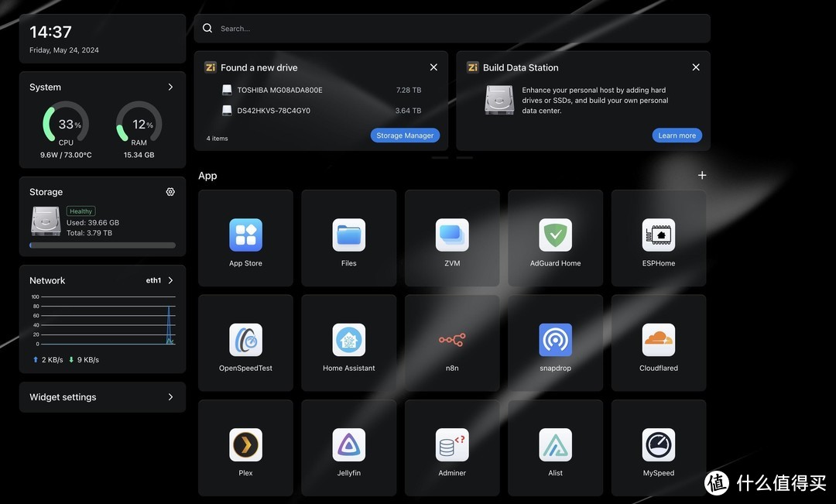Launch the Files app

tap(348, 235)
